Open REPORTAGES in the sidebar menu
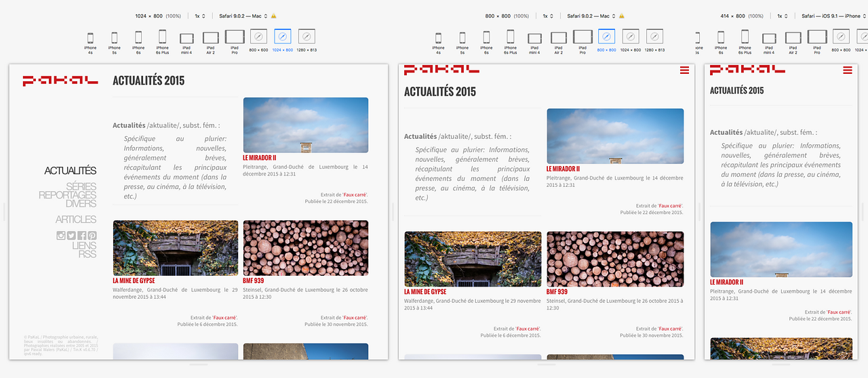The height and width of the screenshot is (378, 868). click(x=67, y=195)
